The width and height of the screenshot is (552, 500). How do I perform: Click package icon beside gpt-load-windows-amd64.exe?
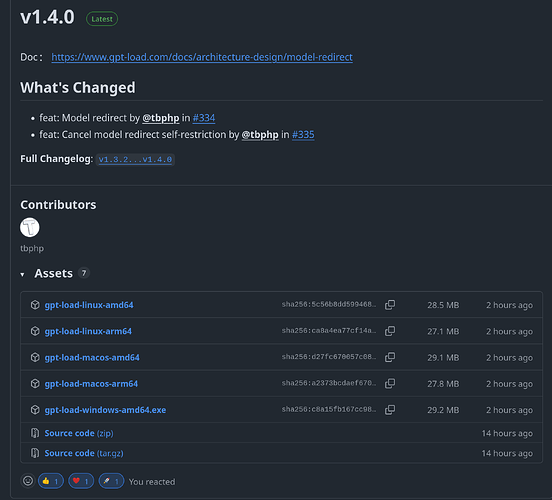pos(35,410)
